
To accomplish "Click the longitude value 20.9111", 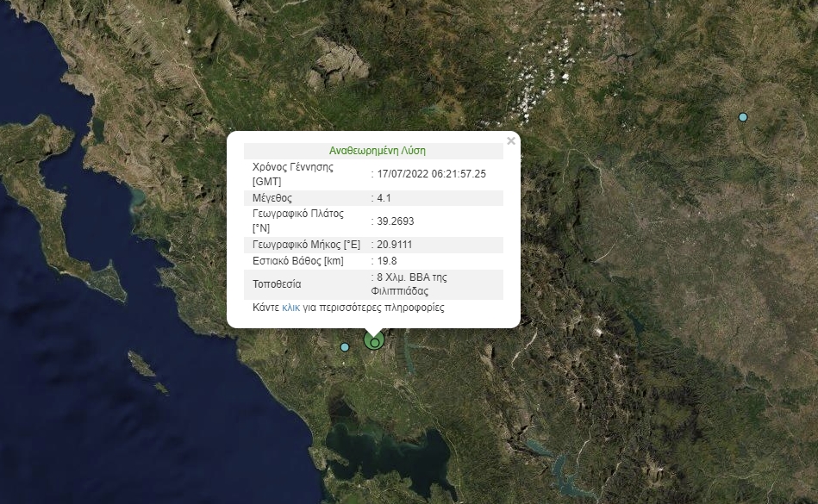I will click(x=395, y=245).
